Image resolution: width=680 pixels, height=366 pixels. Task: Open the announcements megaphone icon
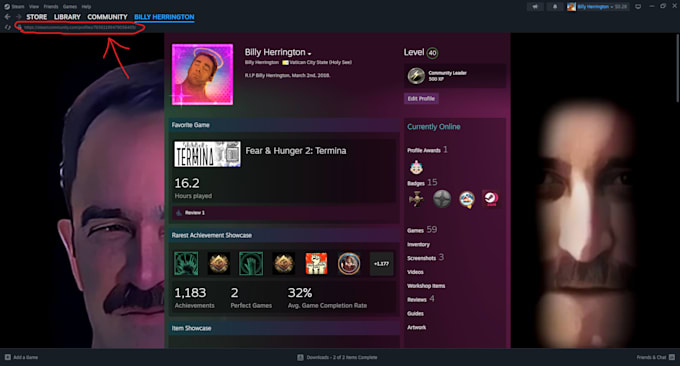(x=535, y=7)
